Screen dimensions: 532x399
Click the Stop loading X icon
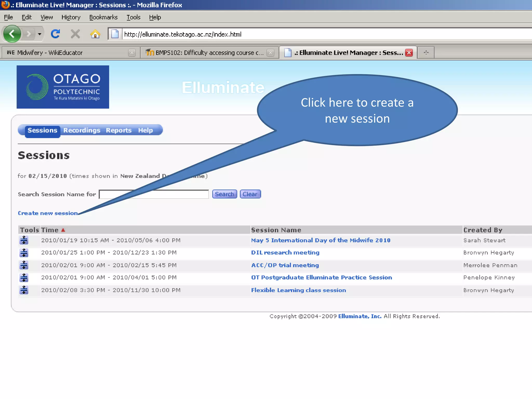pyautogui.click(x=75, y=34)
